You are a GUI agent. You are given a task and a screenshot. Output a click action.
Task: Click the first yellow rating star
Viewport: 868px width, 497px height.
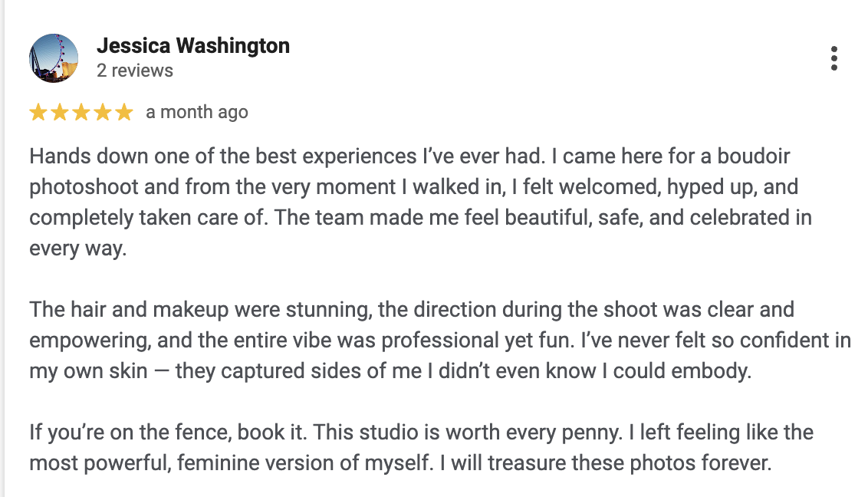(38, 113)
